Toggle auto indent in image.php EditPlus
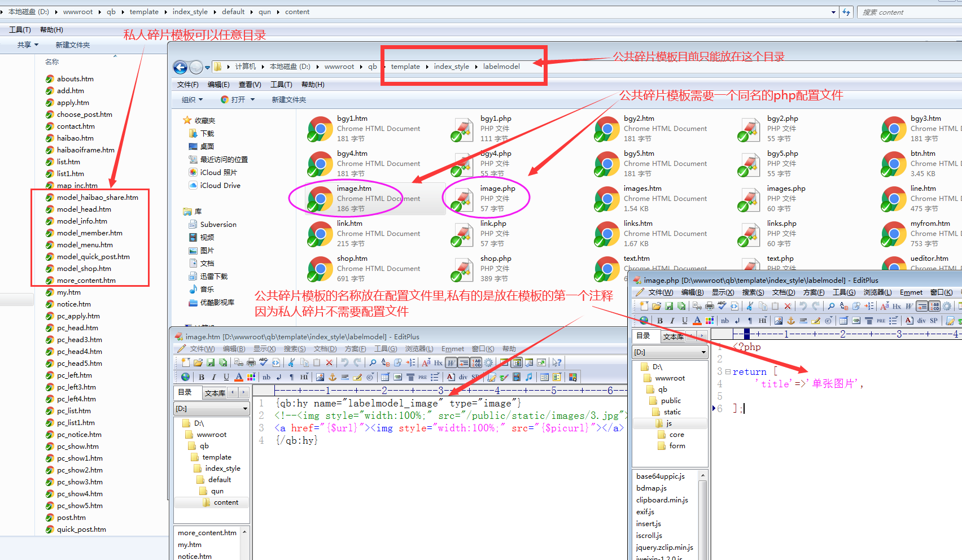Viewport: 962px width, 560px height. point(922,306)
